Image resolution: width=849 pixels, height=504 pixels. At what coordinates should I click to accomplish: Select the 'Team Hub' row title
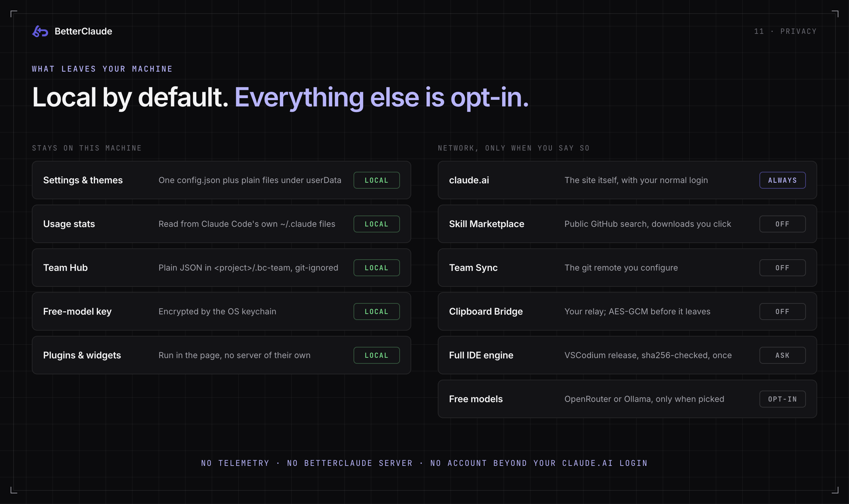pos(65,268)
